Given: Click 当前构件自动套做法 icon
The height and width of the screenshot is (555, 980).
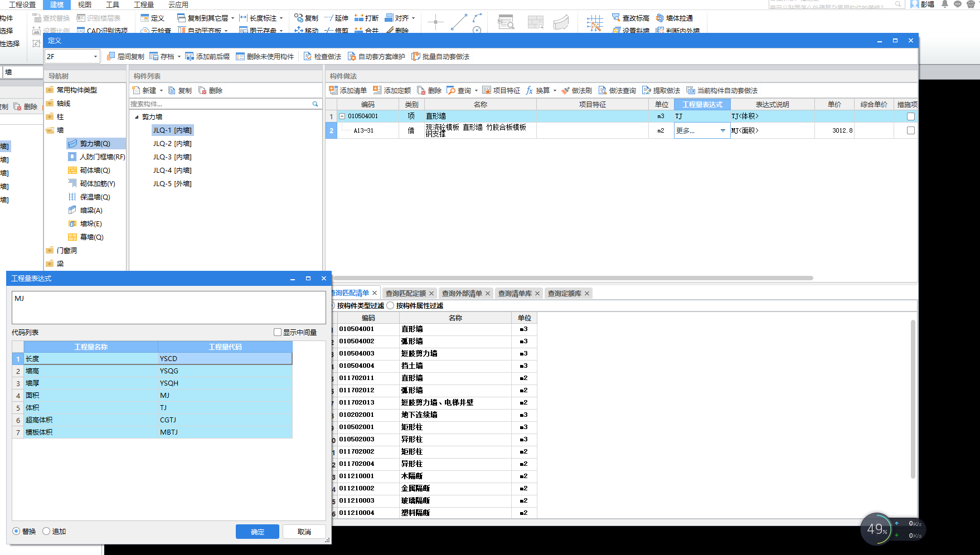Looking at the screenshot, I should pyautogui.click(x=691, y=90).
